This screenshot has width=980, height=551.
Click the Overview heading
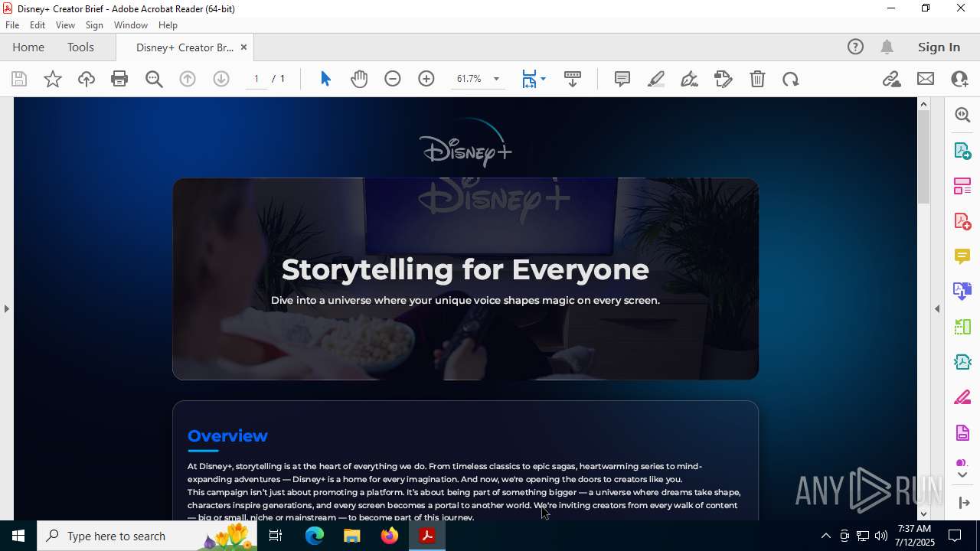coord(227,435)
